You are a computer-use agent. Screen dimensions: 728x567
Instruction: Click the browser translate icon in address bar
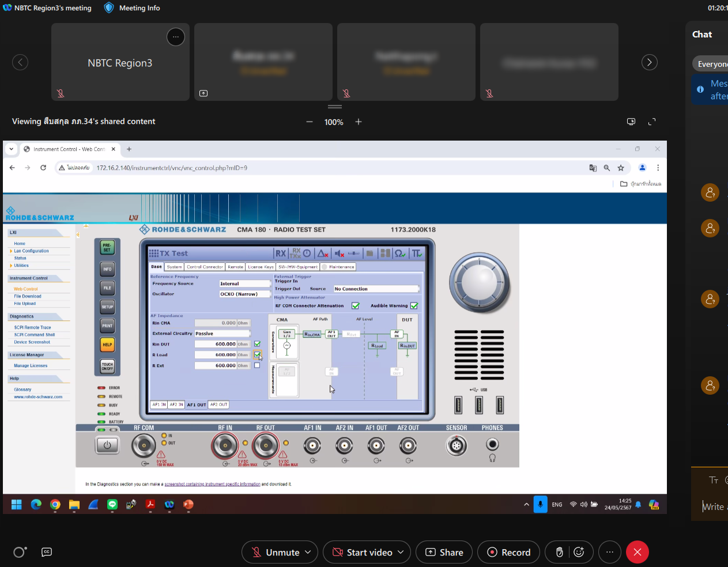click(593, 168)
